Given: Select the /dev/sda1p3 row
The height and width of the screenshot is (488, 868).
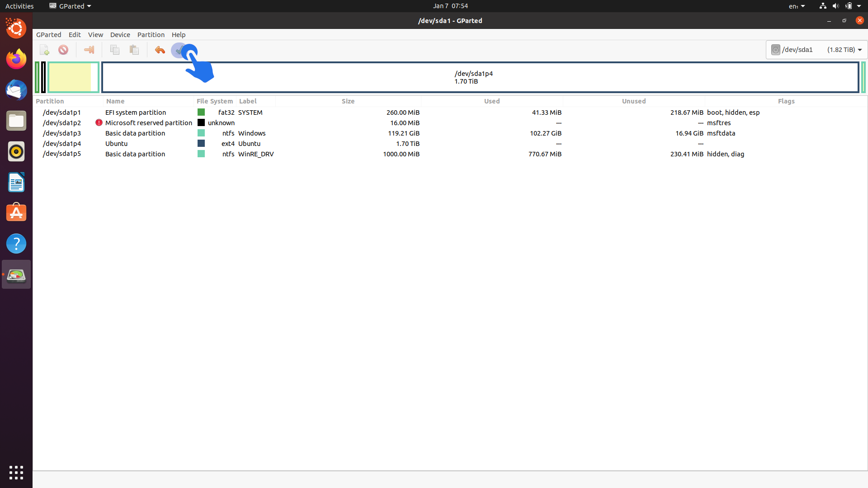Looking at the screenshot, I should (x=450, y=133).
